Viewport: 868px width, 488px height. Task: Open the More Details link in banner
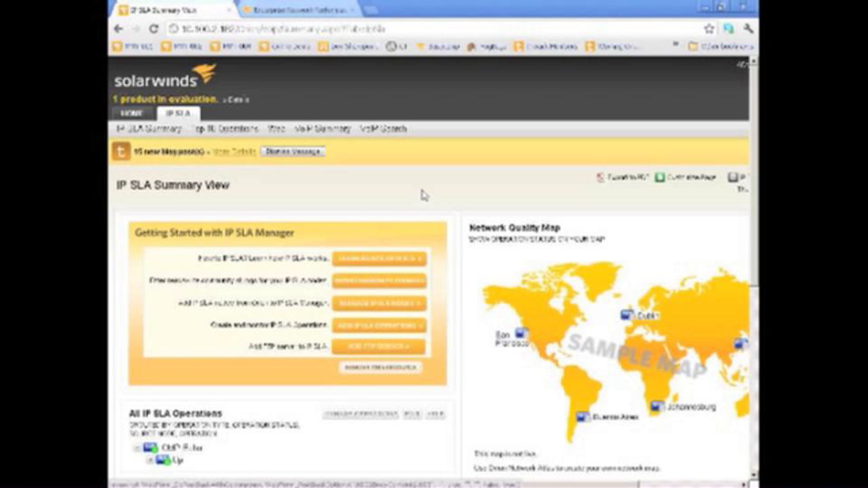point(234,151)
